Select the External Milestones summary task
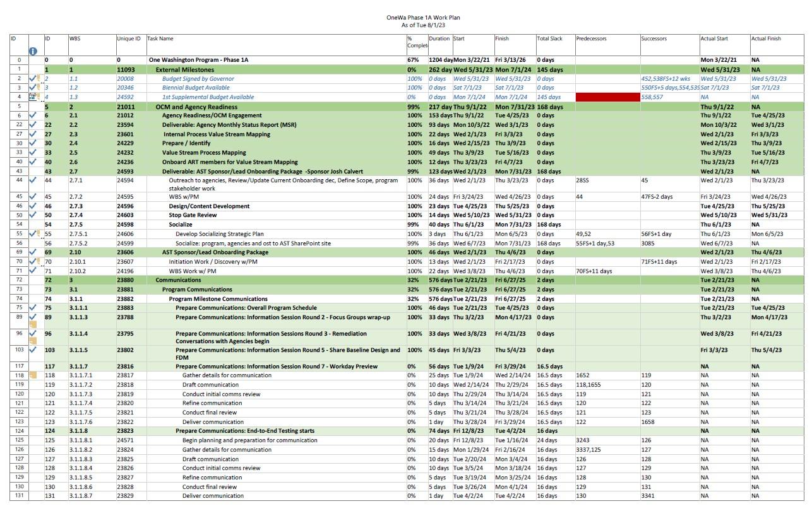The height and width of the screenshot is (511, 812). click(184, 69)
